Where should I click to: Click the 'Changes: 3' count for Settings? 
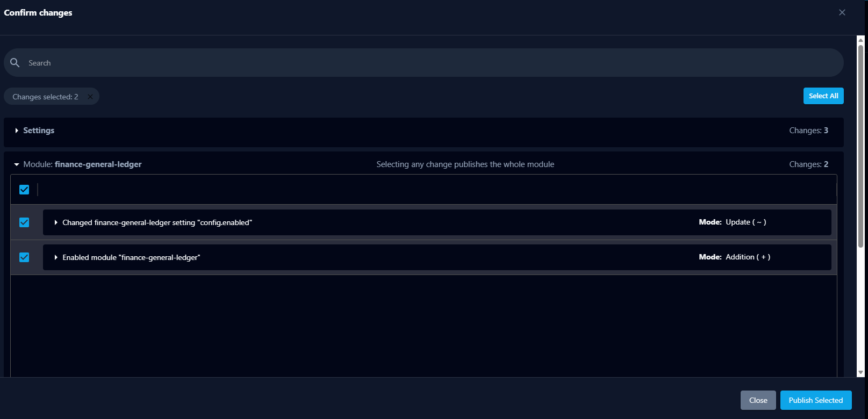click(808, 131)
